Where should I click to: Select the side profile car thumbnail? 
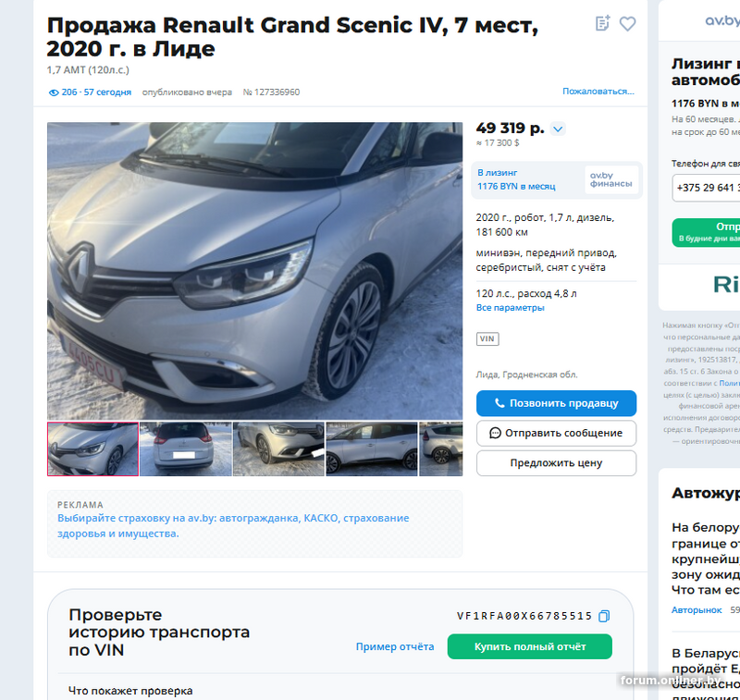click(x=372, y=449)
